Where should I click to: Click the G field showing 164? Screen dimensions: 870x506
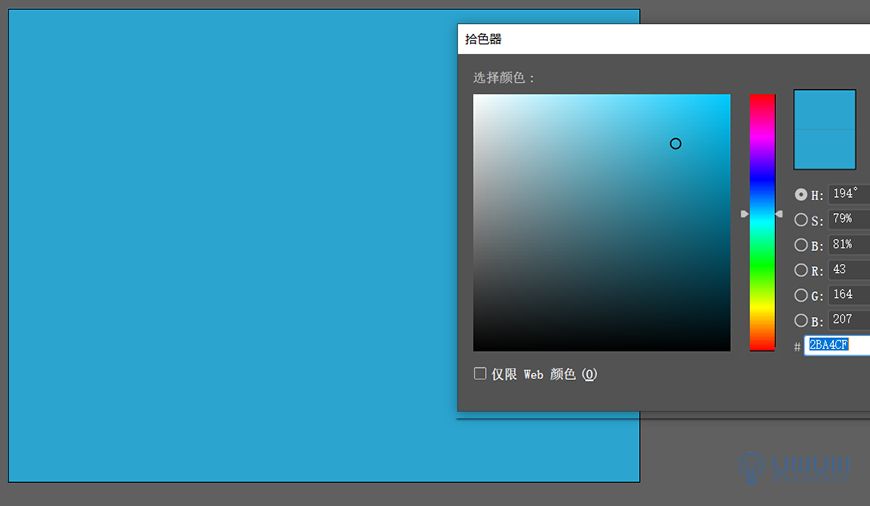point(849,294)
